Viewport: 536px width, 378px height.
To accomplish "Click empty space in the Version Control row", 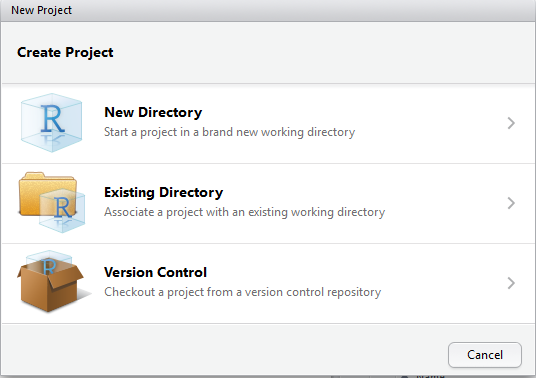I will [x=444, y=283].
